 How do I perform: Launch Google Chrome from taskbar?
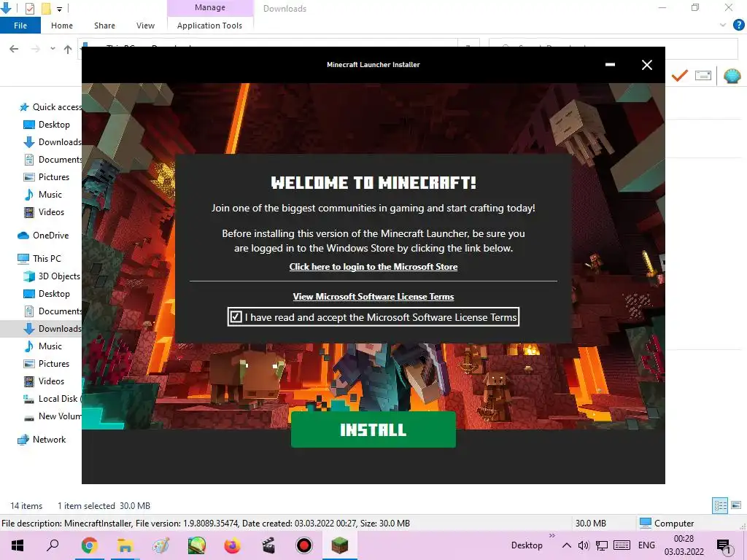pos(89,545)
